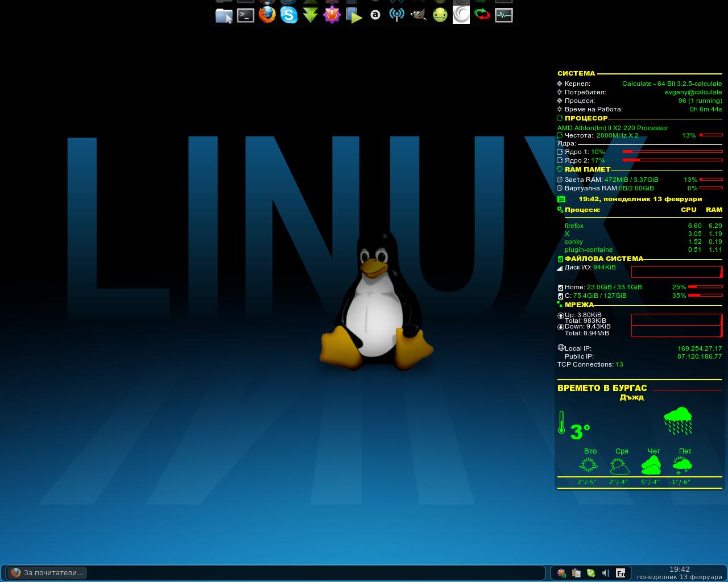Screen dimensions: 728x582
Task: Click the 'conky' process row
Action: point(643,242)
